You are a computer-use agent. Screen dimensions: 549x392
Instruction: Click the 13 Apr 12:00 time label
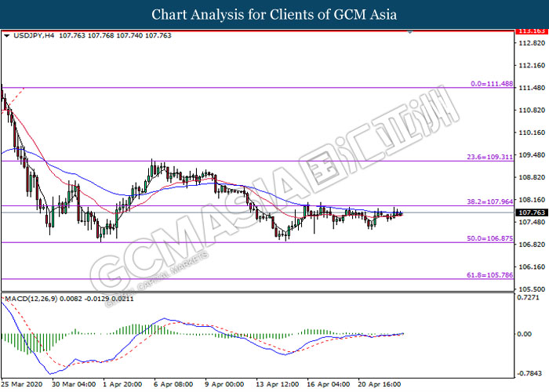pos(277,384)
